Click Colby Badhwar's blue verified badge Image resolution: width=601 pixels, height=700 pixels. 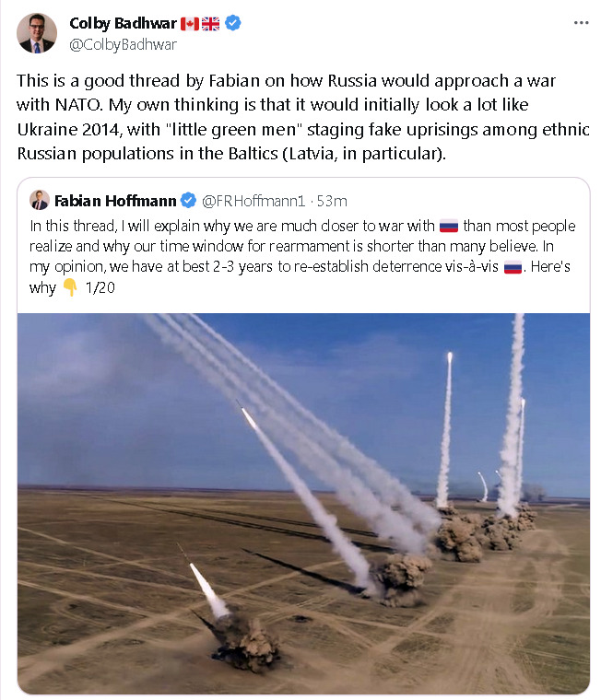pyautogui.click(x=233, y=23)
